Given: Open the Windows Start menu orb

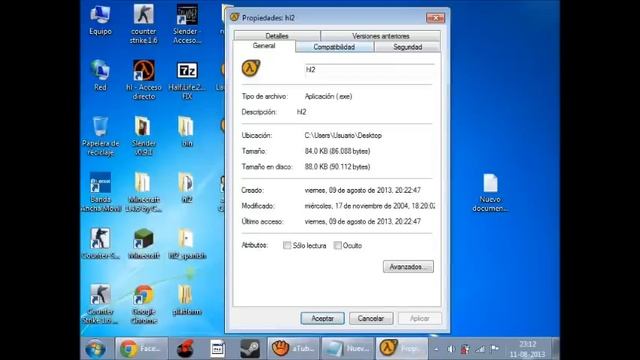Looking at the screenshot, I should pyautogui.click(x=96, y=349).
